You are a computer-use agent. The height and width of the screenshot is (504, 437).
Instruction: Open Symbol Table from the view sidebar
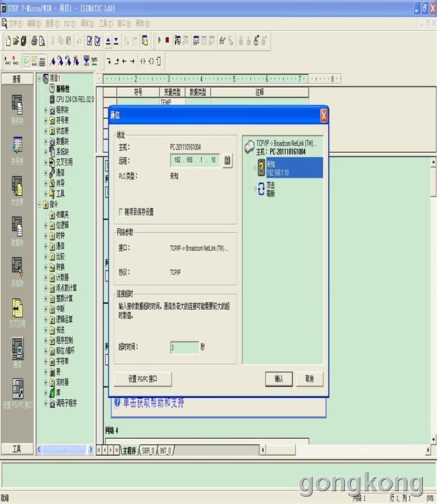pos(17,151)
